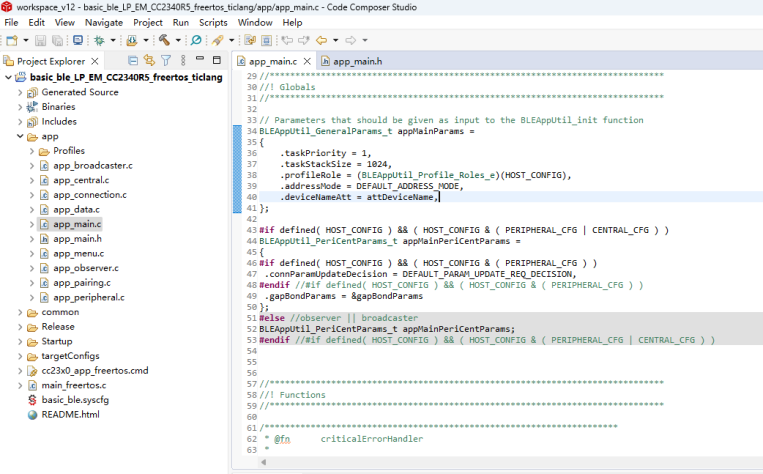Toggle Link with Editor in Project Explorer

click(150, 61)
